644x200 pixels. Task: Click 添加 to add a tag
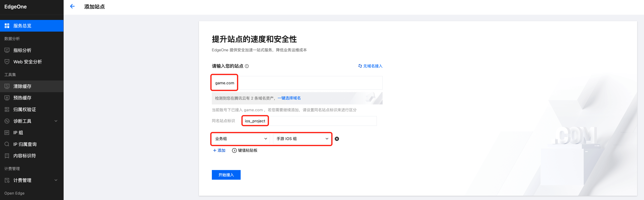[x=221, y=150]
